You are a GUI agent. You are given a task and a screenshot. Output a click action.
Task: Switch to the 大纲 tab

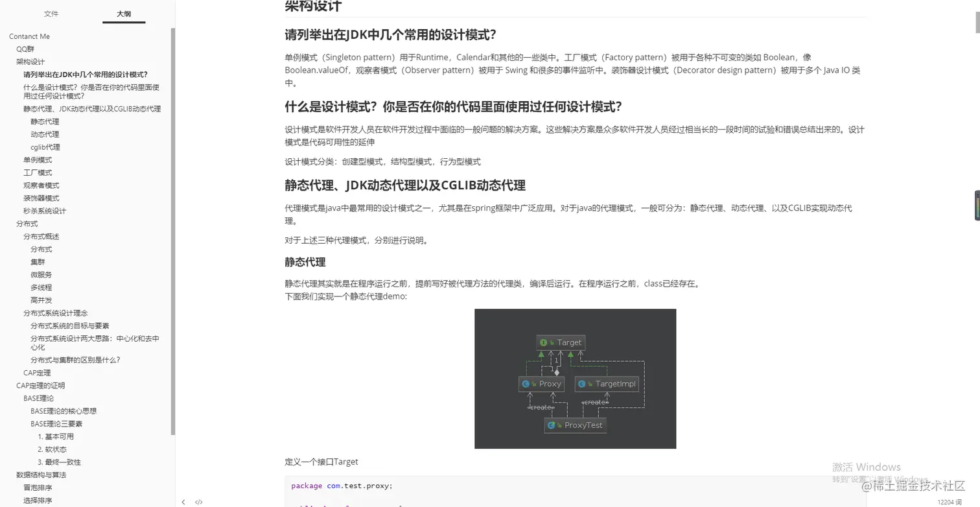point(123,14)
